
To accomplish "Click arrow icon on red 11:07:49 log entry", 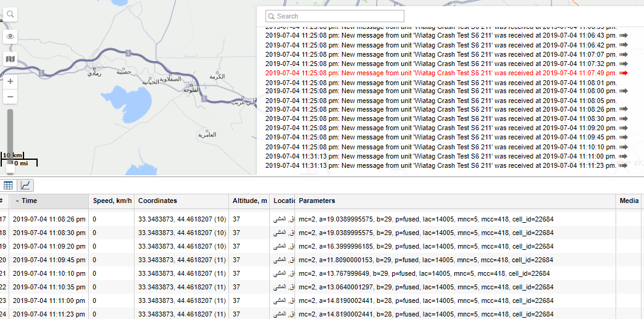I will coord(623,73).
